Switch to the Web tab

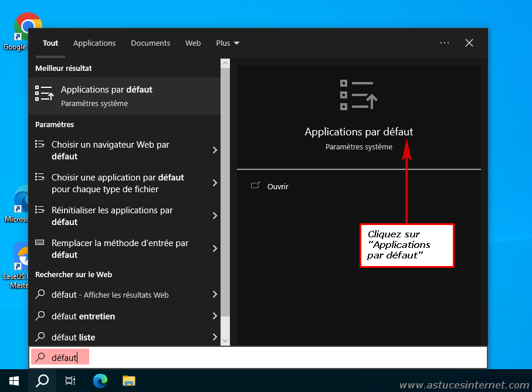tap(193, 43)
